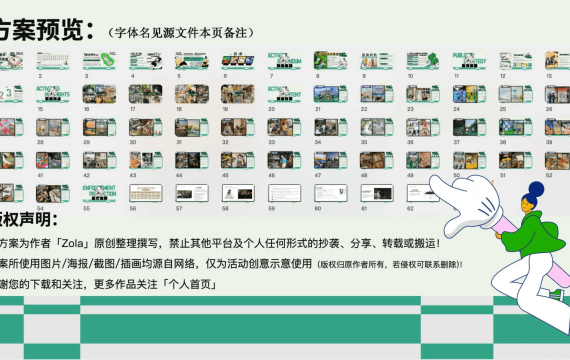570x360 pixels.
Task: Click slide thumbnail number 21
Action: [x=330, y=94]
